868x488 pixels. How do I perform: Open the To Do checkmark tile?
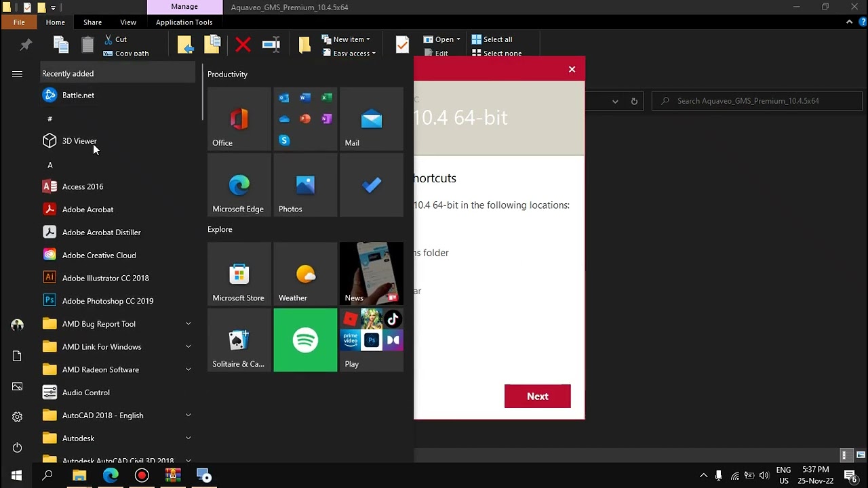pos(372,185)
